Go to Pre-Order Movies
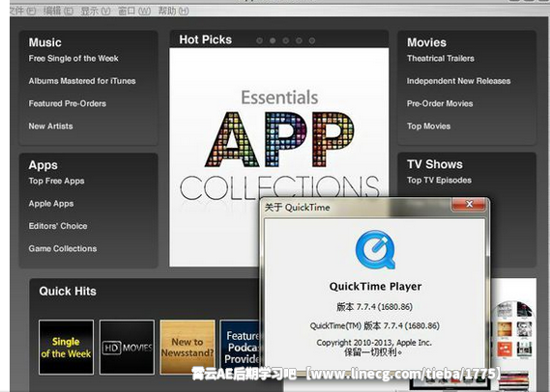Viewport: 550px width, 392px height. pyautogui.click(x=440, y=103)
